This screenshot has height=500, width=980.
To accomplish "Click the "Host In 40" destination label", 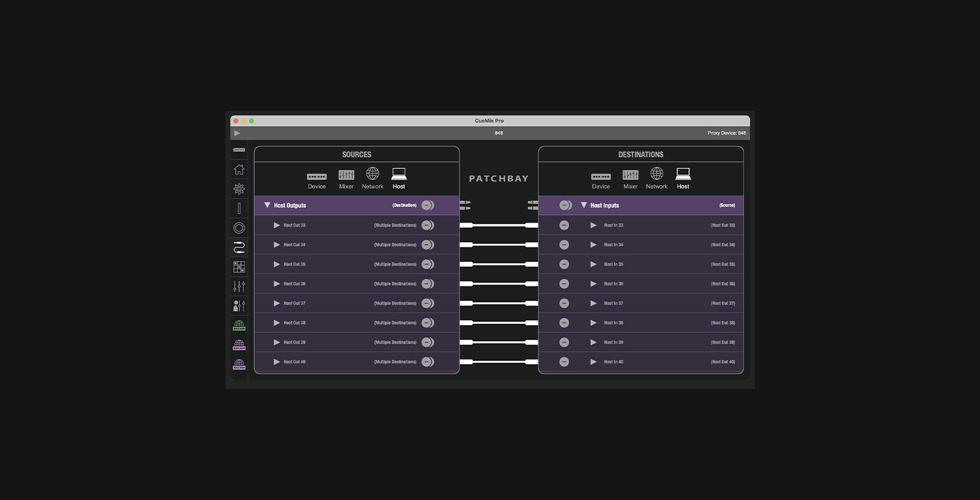I will [x=613, y=362].
